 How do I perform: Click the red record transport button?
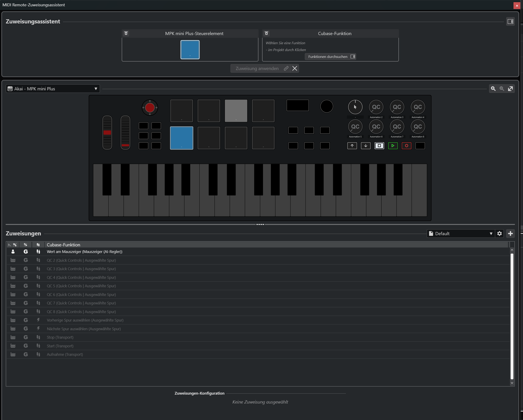pos(406,146)
